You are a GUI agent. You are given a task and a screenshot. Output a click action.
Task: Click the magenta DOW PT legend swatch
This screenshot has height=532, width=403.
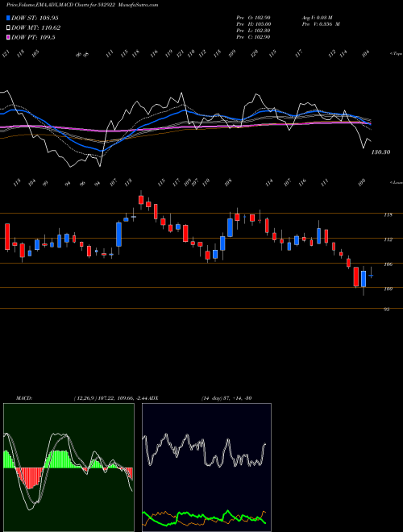pos(9,37)
